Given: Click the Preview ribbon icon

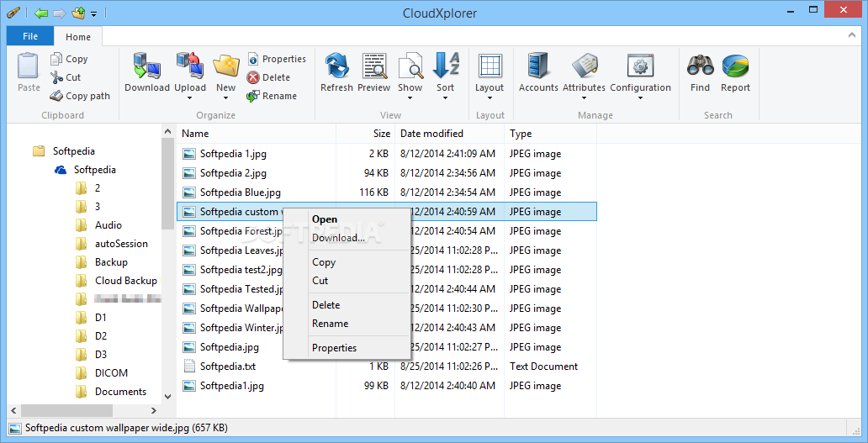Looking at the screenshot, I should (x=374, y=66).
